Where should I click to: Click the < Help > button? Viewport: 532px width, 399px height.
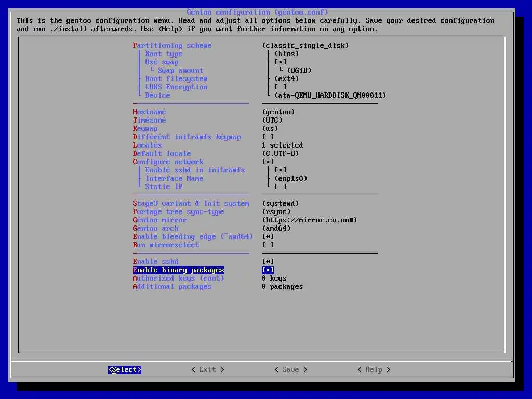point(374,369)
